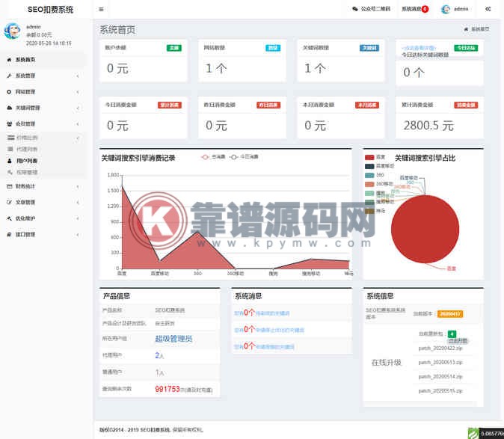Click the icon for 接口管理
This screenshot has width=504, height=439.
(x=9, y=235)
